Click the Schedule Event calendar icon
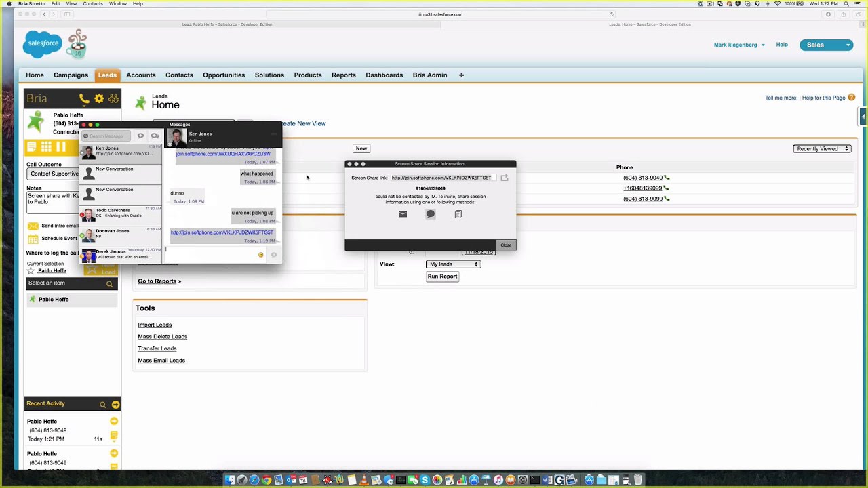Viewport: 868px width, 488px height. [33, 239]
